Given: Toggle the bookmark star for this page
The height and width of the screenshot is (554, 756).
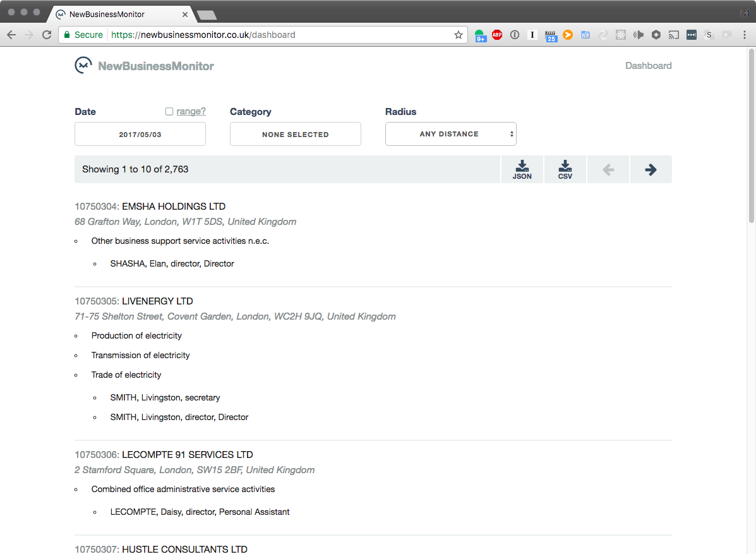Looking at the screenshot, I should tap(458, 35).
